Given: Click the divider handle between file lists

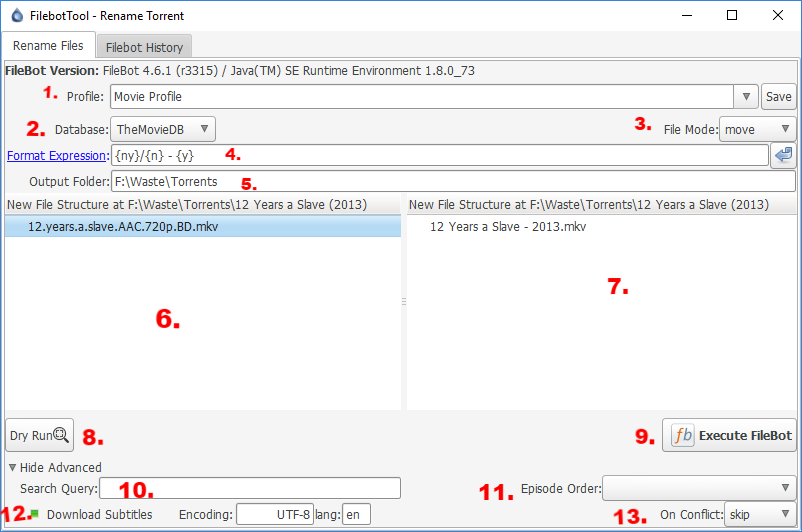Looking at the screenshot, I should pos(404,302).
